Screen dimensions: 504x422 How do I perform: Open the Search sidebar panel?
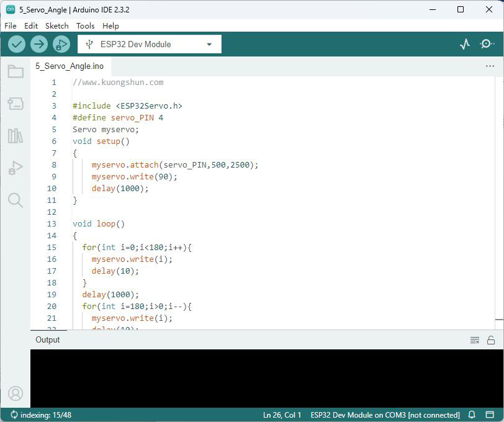tap(16, 200)
